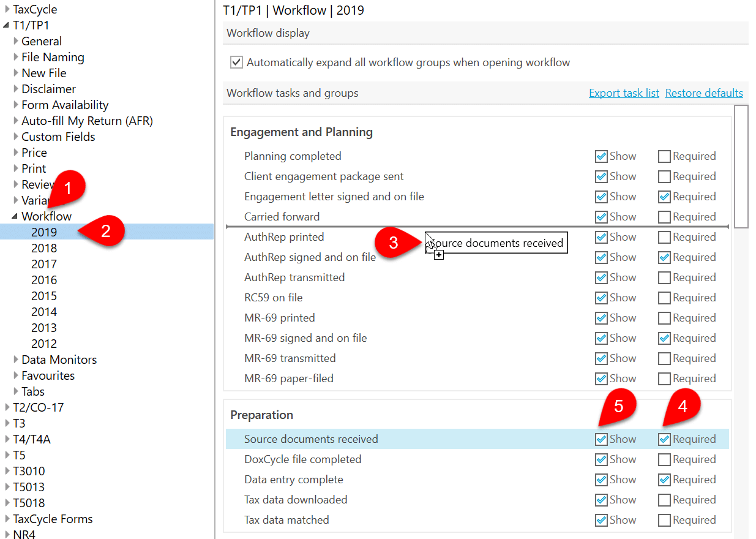Check Required for Client engagement package sent
Image resolution: width=756 pixels, height=539 pixels.
(664, 176)
